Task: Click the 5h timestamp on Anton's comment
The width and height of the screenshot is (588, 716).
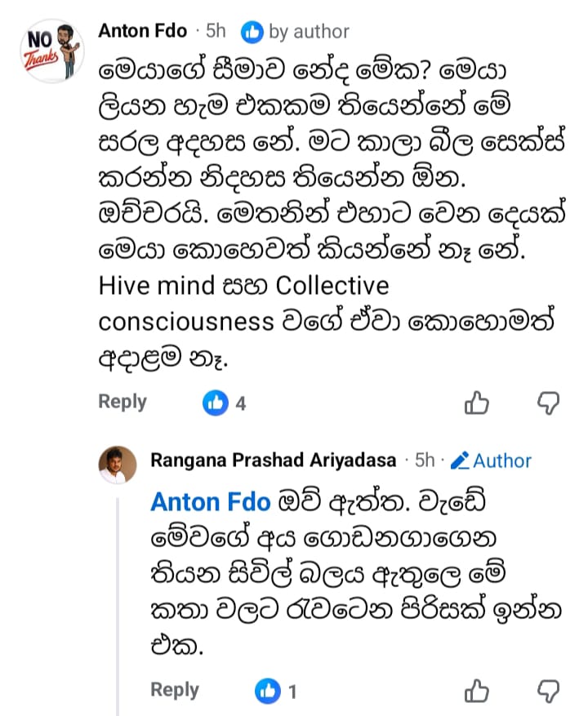Action: tap(216, 31)
